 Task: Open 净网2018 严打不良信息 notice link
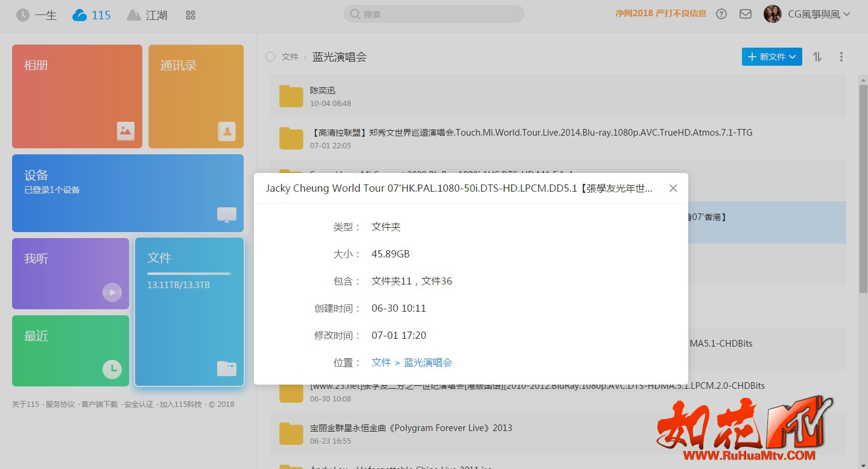(x=661, y=13)
